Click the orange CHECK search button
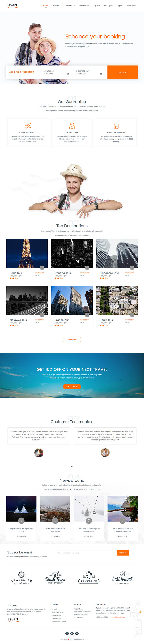This screenshot has height=644, width=144. tap(123, 72)
